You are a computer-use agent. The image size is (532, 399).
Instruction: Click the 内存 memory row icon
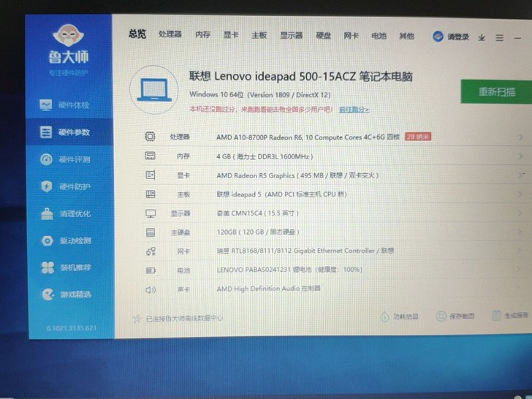(150, 156)
